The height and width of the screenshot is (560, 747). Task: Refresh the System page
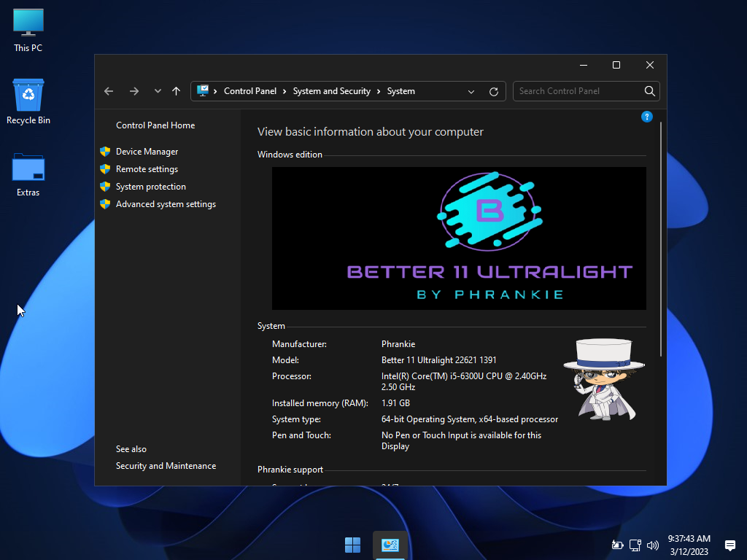(494, 91)
